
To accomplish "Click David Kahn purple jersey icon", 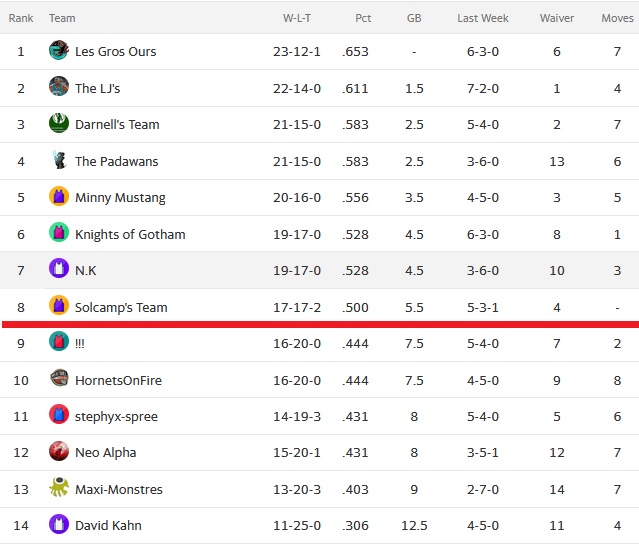I will click(59, 524).
